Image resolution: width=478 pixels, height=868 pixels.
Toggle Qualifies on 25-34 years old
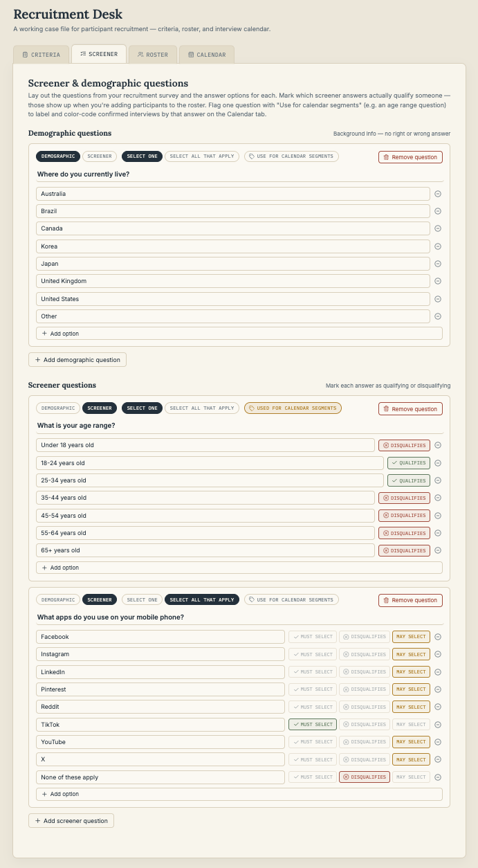(408, 480)
